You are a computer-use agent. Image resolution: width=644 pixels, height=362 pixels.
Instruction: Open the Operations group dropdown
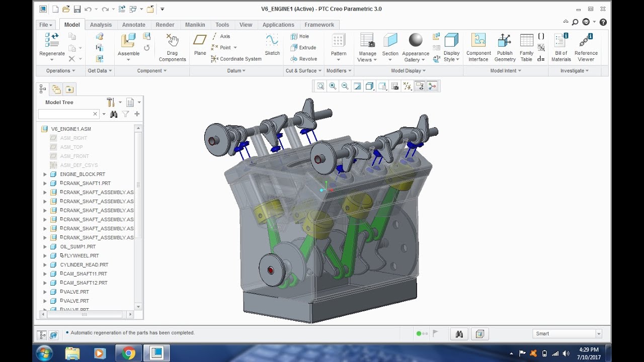(x=61, y=71)
